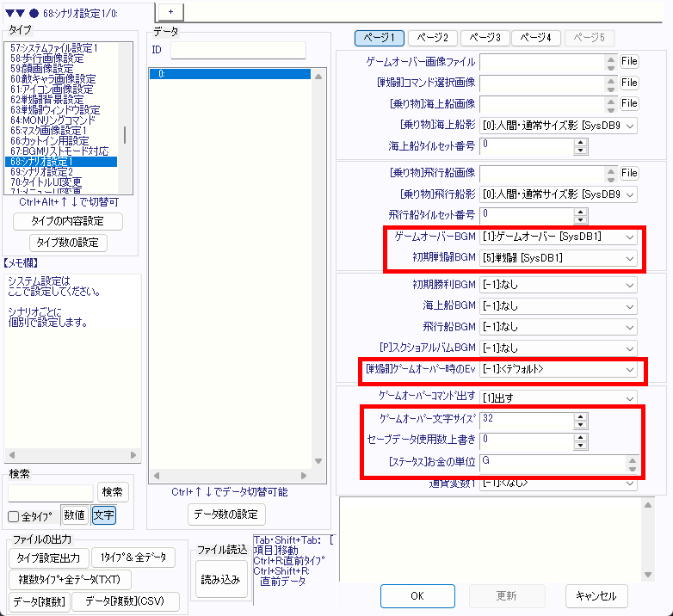Click the File button for ゲームオーバー画像ファイル
The image size is (673, 616).
point(629,61)
